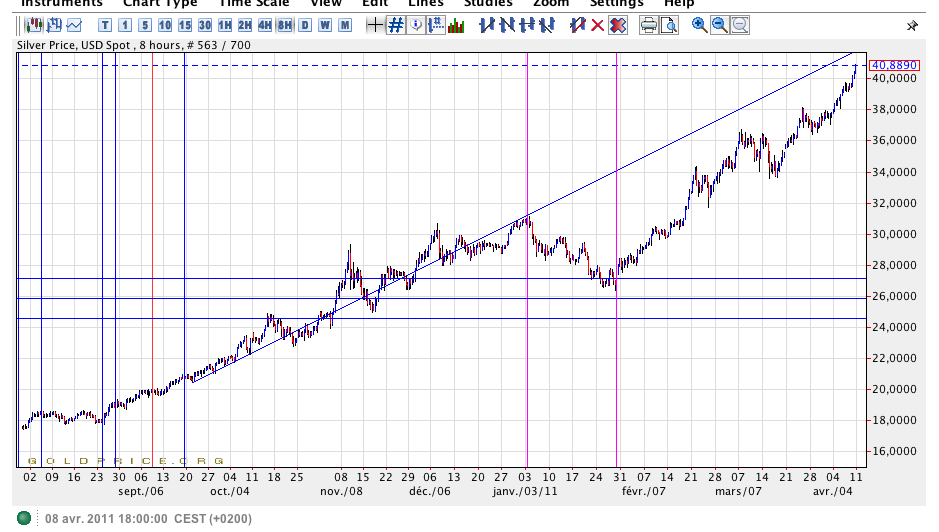This screenshot has width=939, height=532.
Task: Print the chart with printer icon
Action: 648,25
